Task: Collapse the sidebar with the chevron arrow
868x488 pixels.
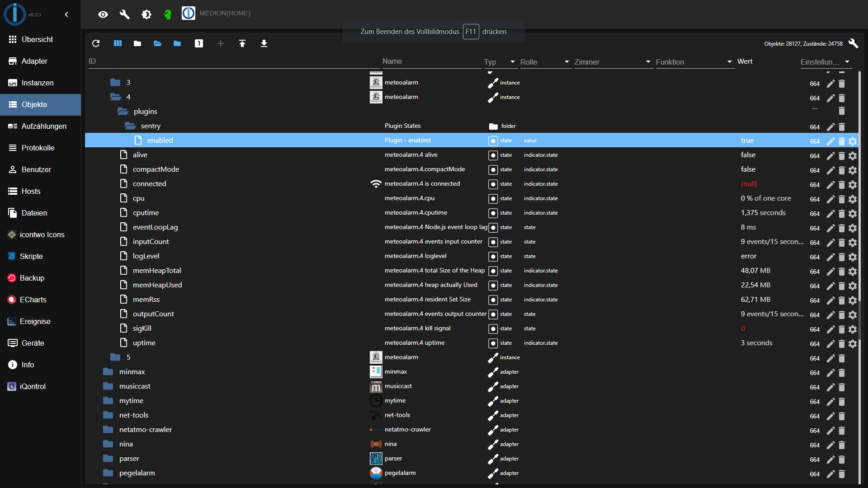Action: point(66,14)
